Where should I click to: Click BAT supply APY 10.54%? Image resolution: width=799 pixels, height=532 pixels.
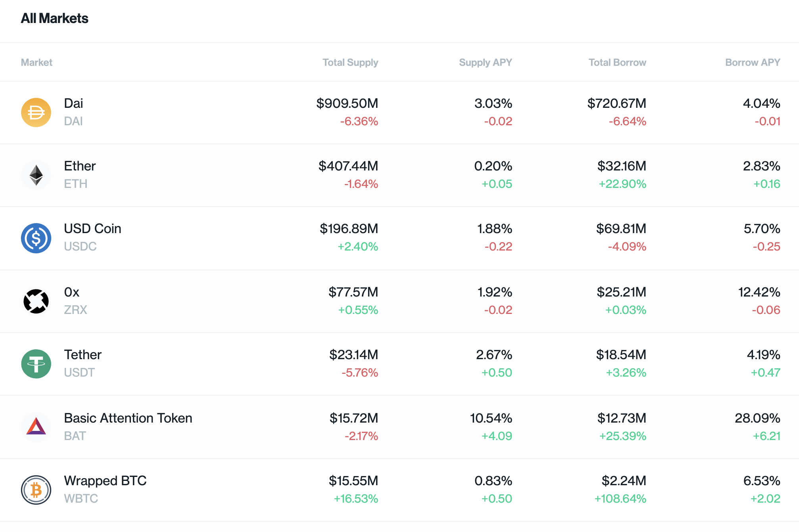[x=491, y=418]
